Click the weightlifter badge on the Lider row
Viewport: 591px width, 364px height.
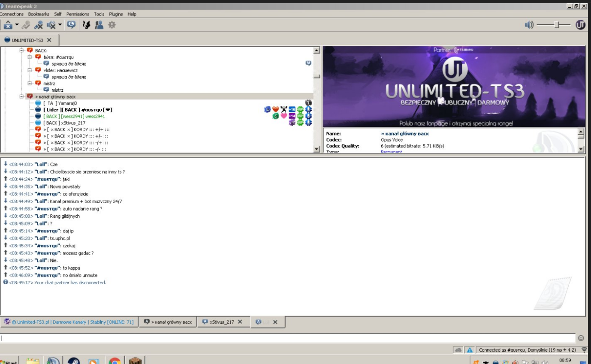(x=284, y=109)
